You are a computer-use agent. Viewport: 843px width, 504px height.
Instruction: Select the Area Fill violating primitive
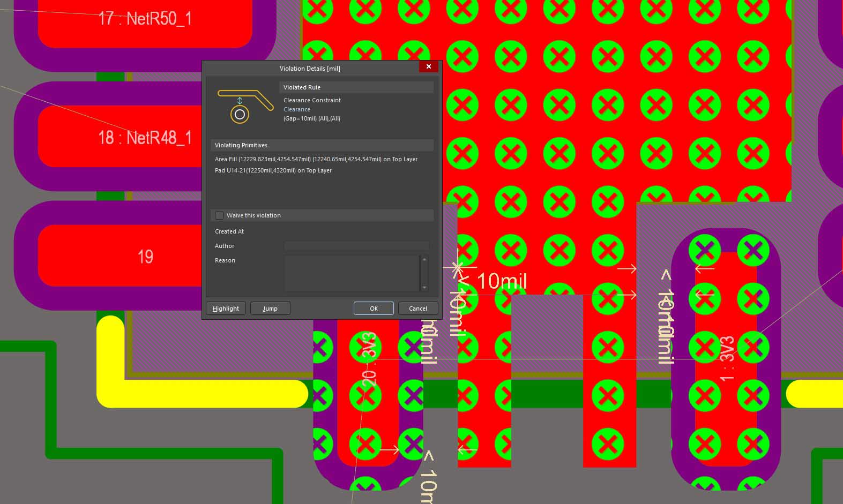316,159
